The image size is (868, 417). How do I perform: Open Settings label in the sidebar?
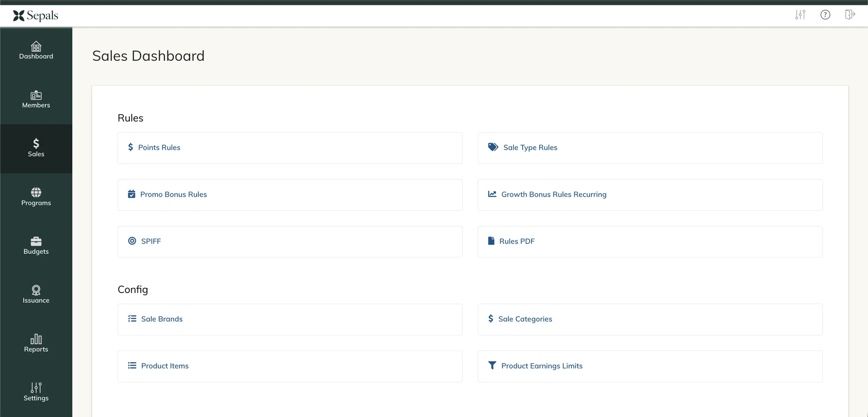point(36,398)
